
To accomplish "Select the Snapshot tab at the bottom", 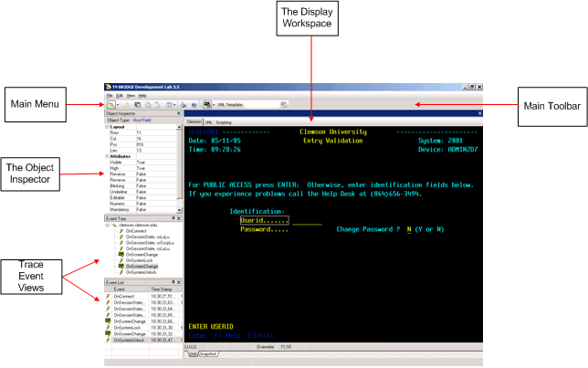I will tap(208, 353).
